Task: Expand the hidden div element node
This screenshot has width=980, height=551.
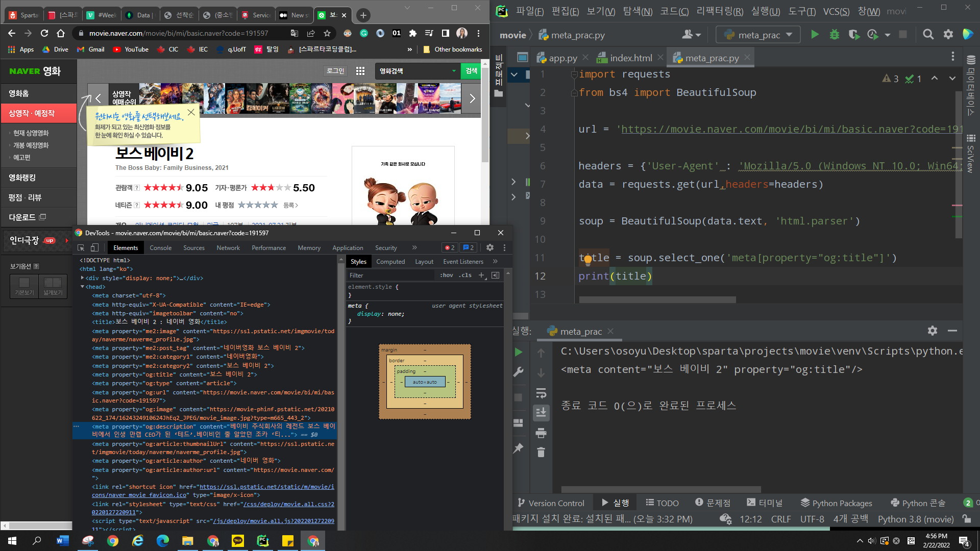Action: 82,278
